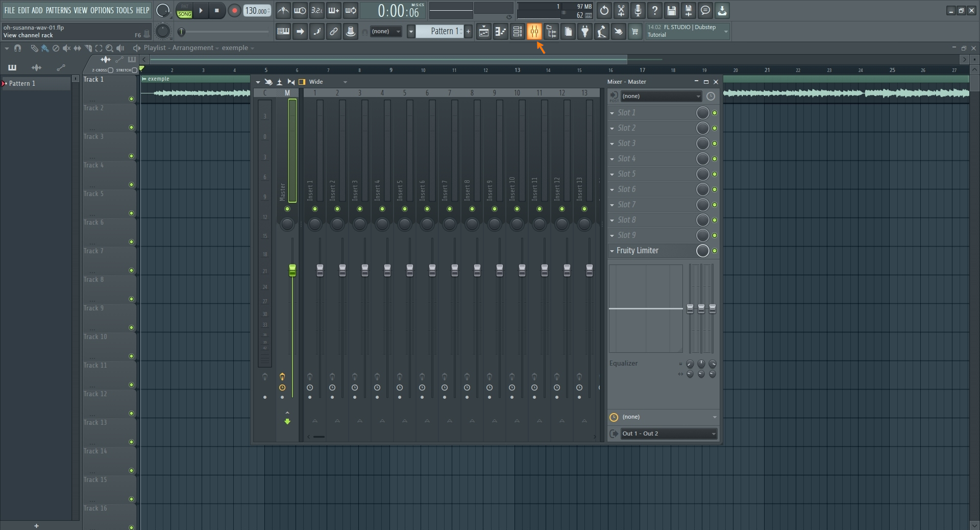Open the Audio editor scissors icon
The height and width of the screenshot is (530, 980).
[x=621, y=10]
